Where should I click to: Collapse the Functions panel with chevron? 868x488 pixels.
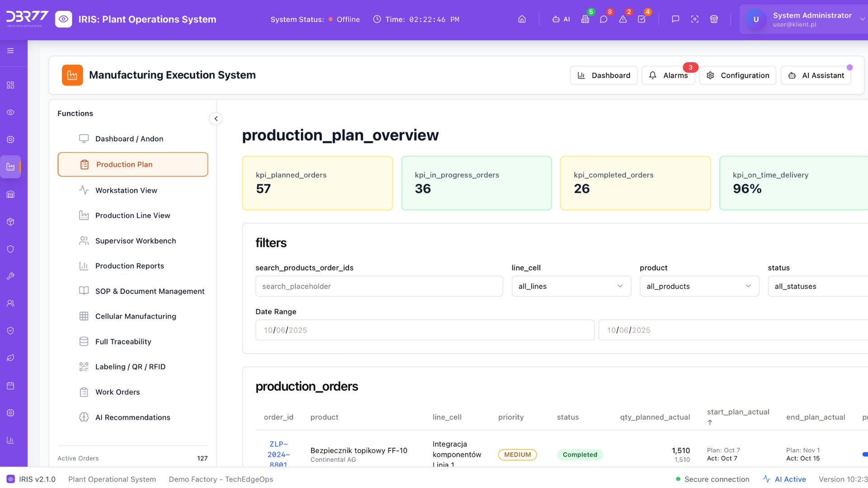click(x=216, y=119)
